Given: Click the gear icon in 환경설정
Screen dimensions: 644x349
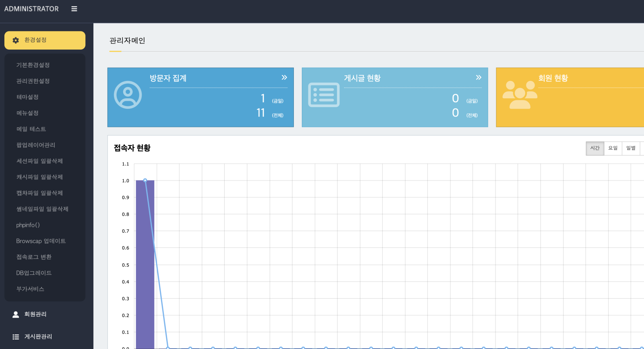Looking at the screenshot, I should click(16, 40).
